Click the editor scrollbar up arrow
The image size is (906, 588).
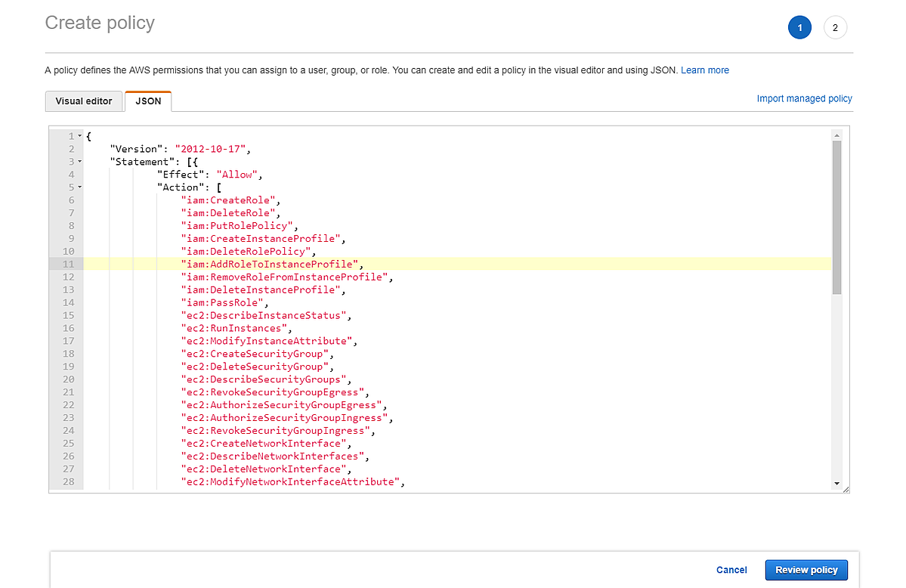pos(836,136)
